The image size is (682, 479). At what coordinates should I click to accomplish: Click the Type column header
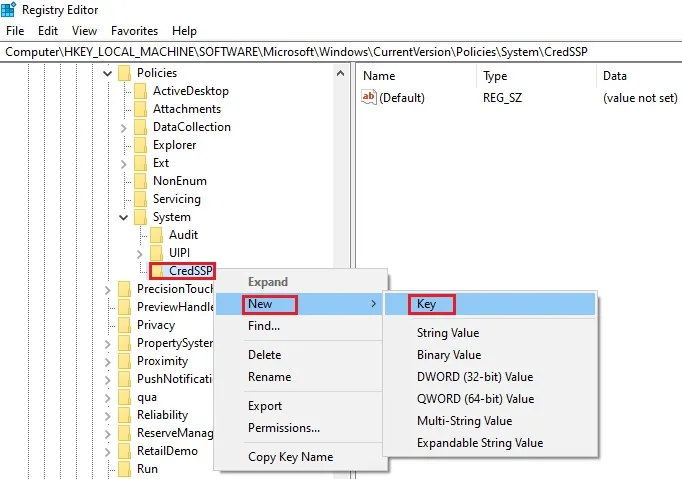[x=536, y=76]
